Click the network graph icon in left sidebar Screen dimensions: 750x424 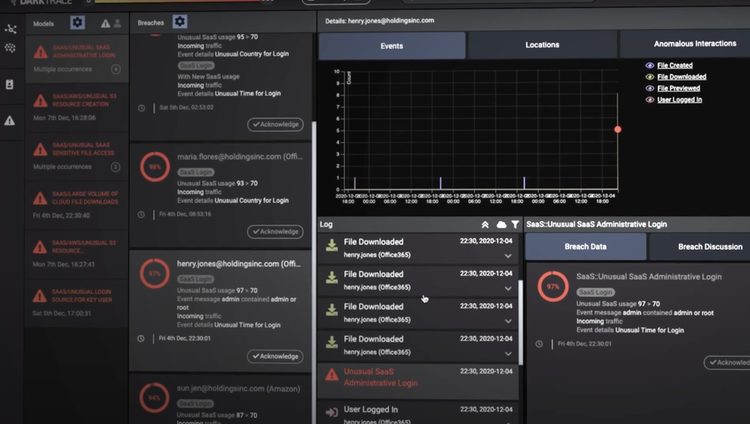click(x=10, y=31)
